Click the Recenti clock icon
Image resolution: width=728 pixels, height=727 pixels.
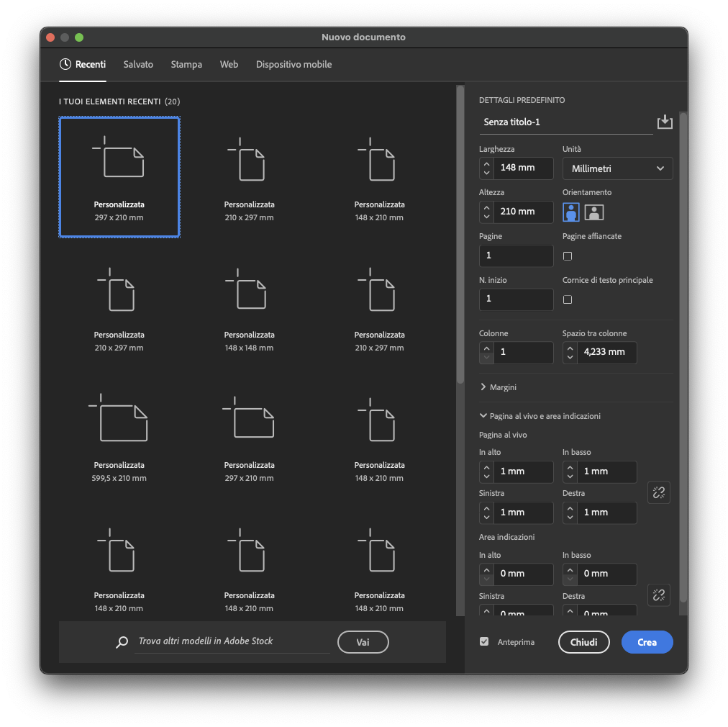[65, 64]
